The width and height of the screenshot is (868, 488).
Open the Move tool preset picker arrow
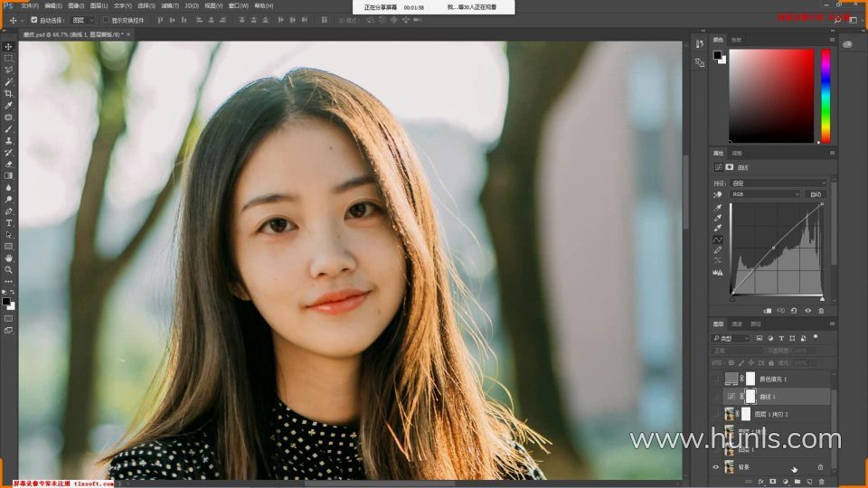point(22,21)
